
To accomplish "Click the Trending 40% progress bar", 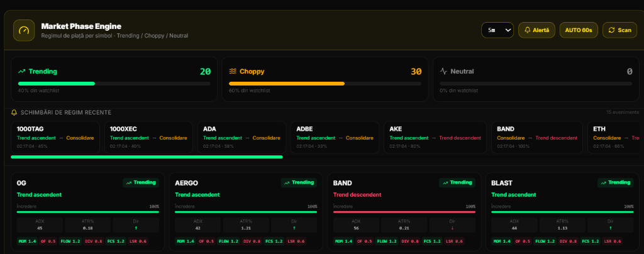I will [x=114, y=84].
